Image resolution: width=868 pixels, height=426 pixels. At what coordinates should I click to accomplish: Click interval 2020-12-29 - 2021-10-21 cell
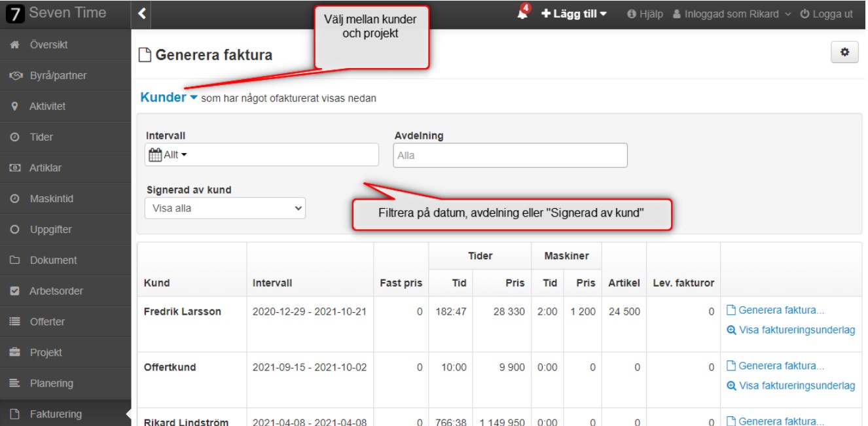point(310,311)
